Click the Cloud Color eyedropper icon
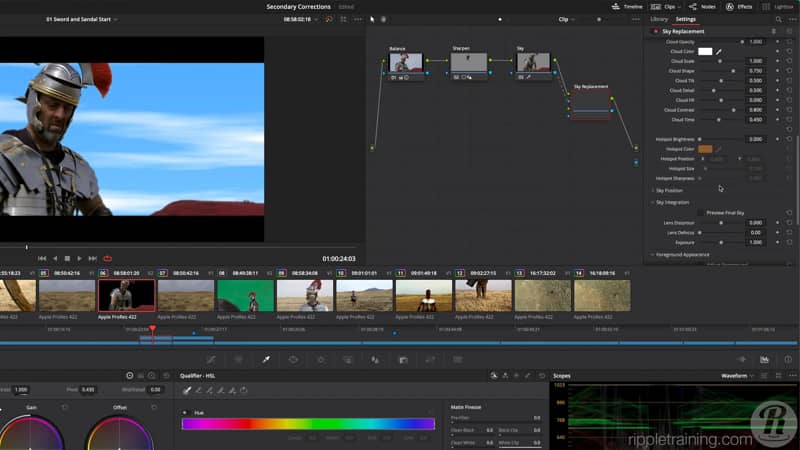The height and width of the screenshot is (450, 800). pyautogui.click(x=719, y=51)
